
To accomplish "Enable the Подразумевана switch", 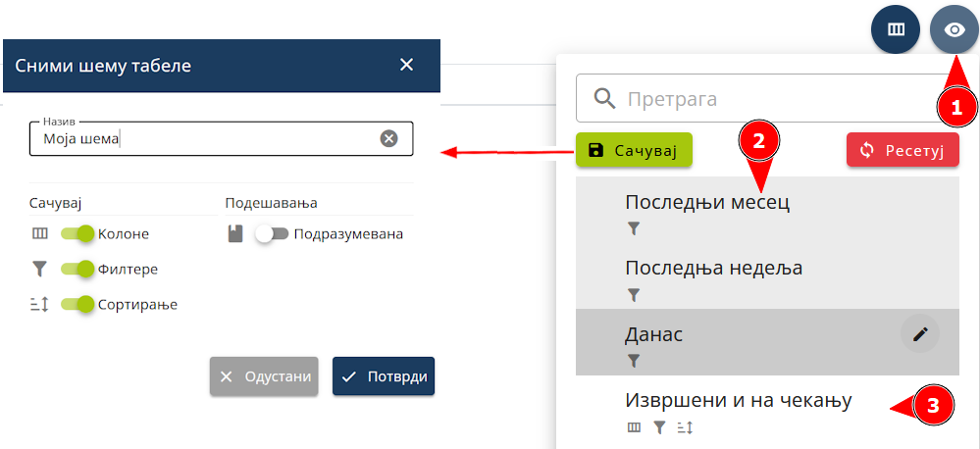I will coord(272,233).
